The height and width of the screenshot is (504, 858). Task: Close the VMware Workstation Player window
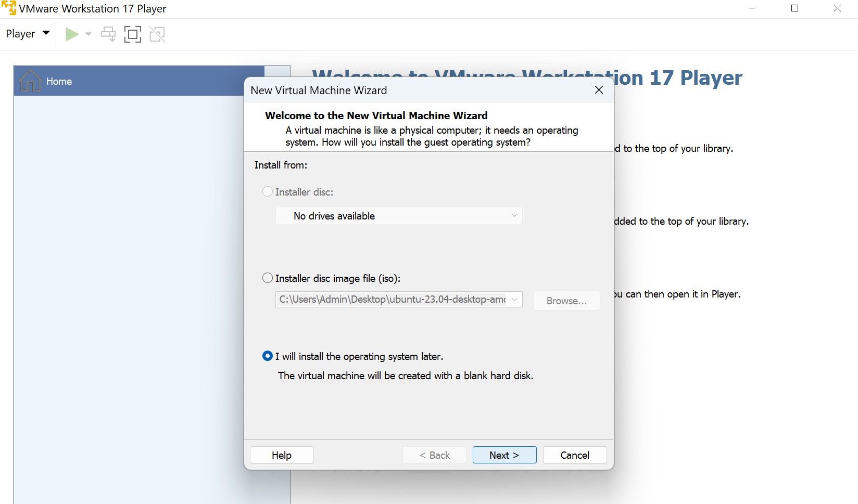[837, 8]
